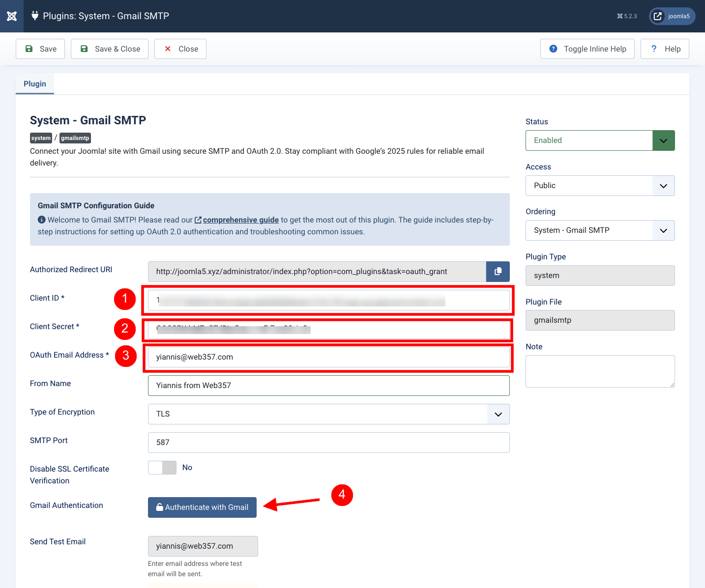
Task: Click the Plugin Type field
Action: click(x=600, y=276)
